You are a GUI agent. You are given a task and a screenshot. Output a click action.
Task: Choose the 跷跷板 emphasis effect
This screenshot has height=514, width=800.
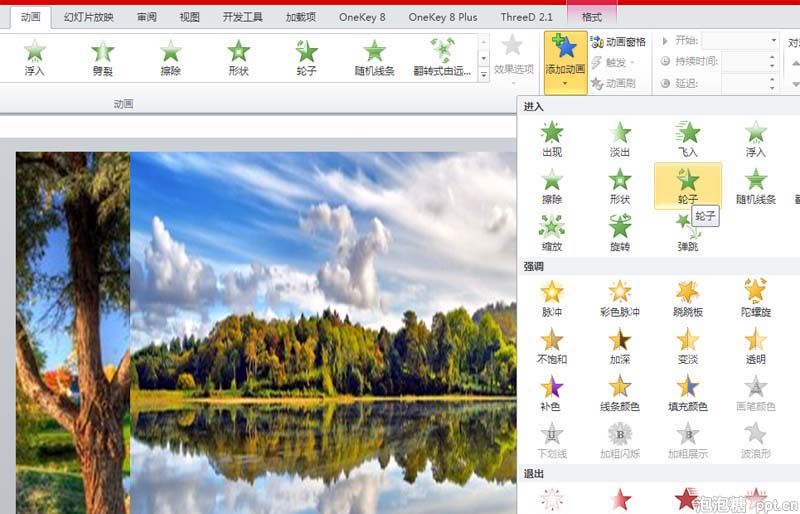688,297
